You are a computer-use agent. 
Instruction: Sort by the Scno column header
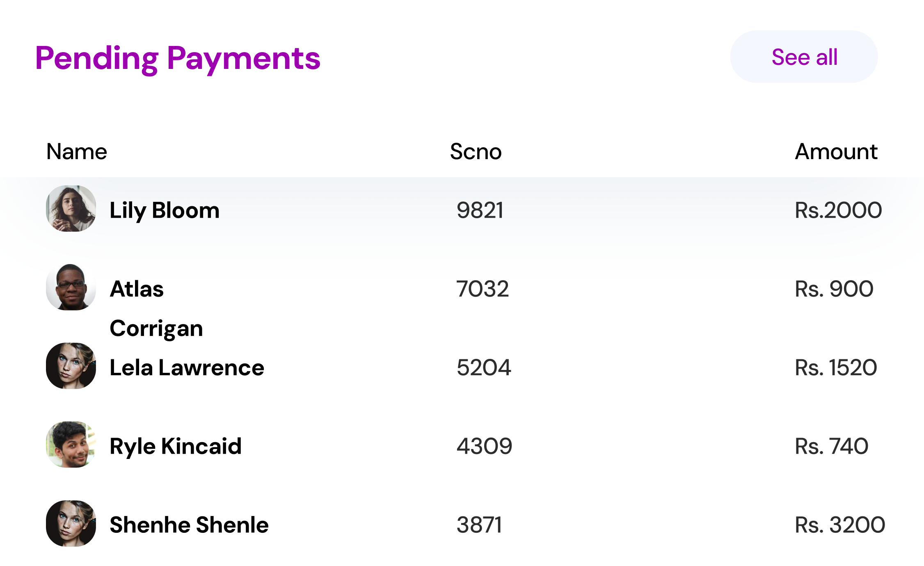[476, 151]
